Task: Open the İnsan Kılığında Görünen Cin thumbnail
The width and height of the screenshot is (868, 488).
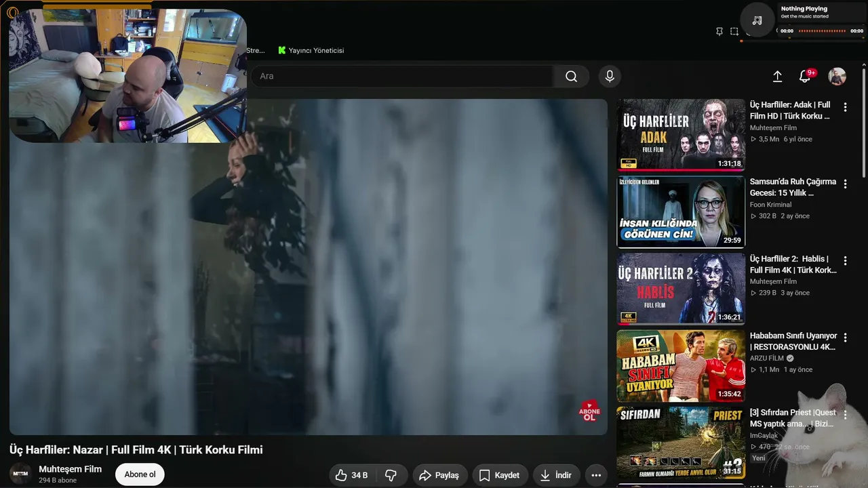Action: click(681, 212)
